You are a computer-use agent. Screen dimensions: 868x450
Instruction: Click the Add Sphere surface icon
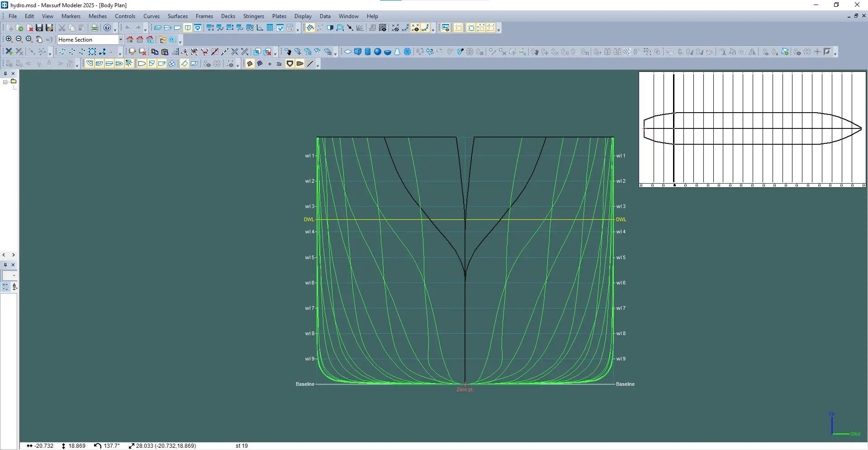pos(377,52)
